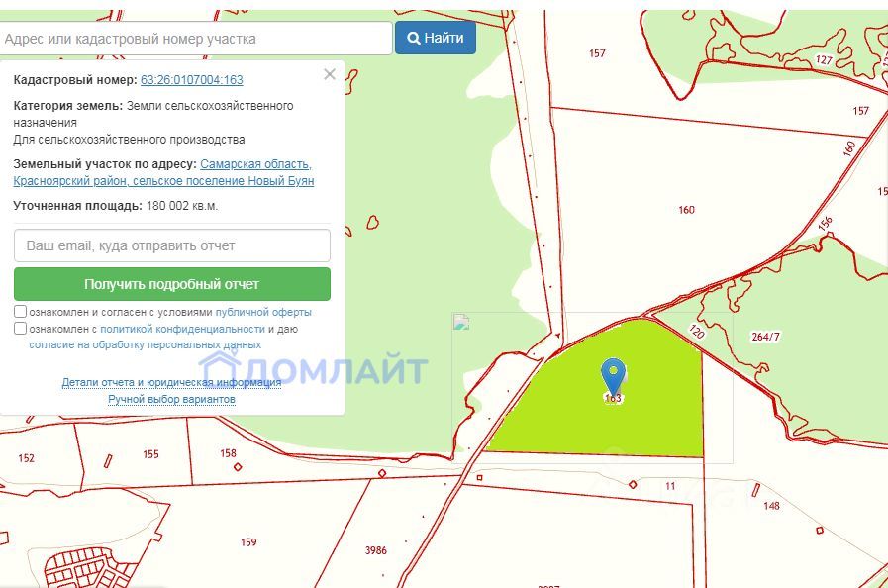Check the публичной оферты agreement checkbox
Screen dimensions: 888x588
(21, 312)
